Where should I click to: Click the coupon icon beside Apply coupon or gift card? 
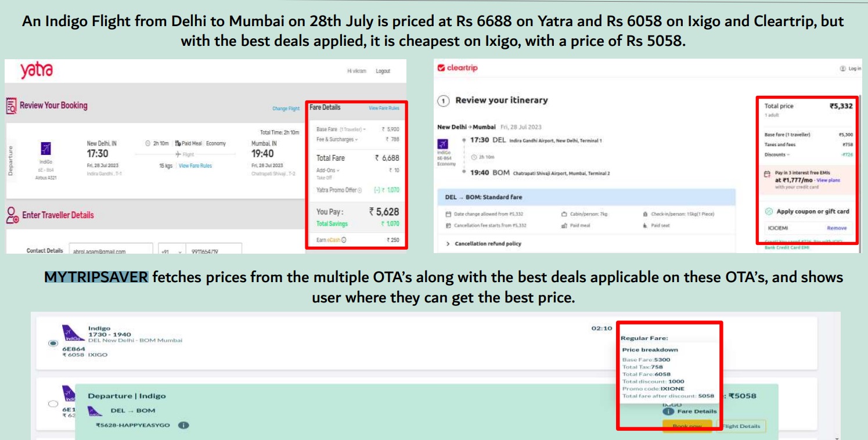pyautogui.click(x=769, y=211)
